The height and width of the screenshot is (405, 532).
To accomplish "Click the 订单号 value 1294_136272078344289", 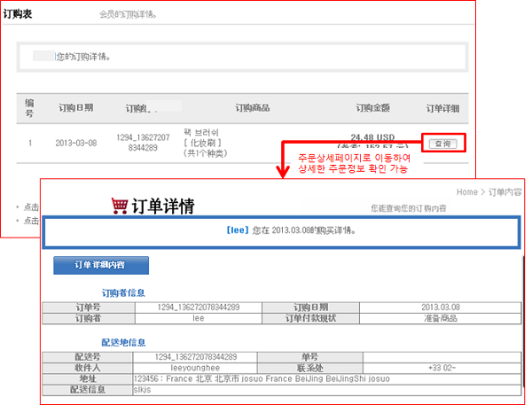I will point(199,308).
